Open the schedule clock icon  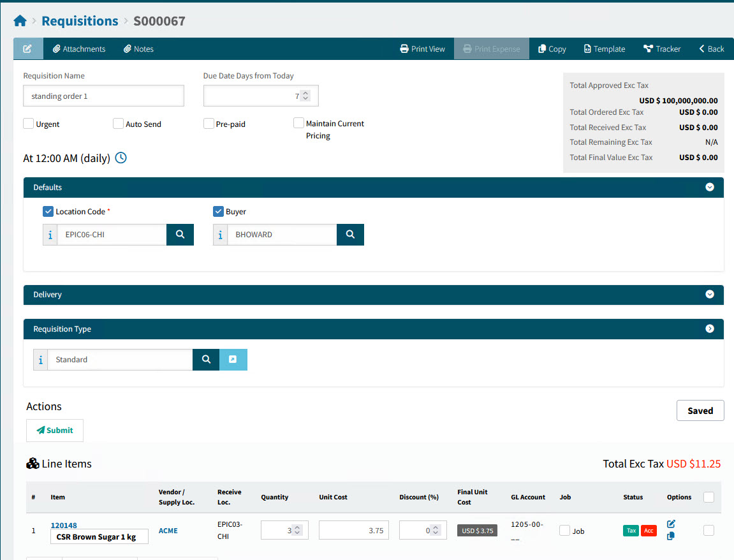pyautogui.click(x=121, y=158)
